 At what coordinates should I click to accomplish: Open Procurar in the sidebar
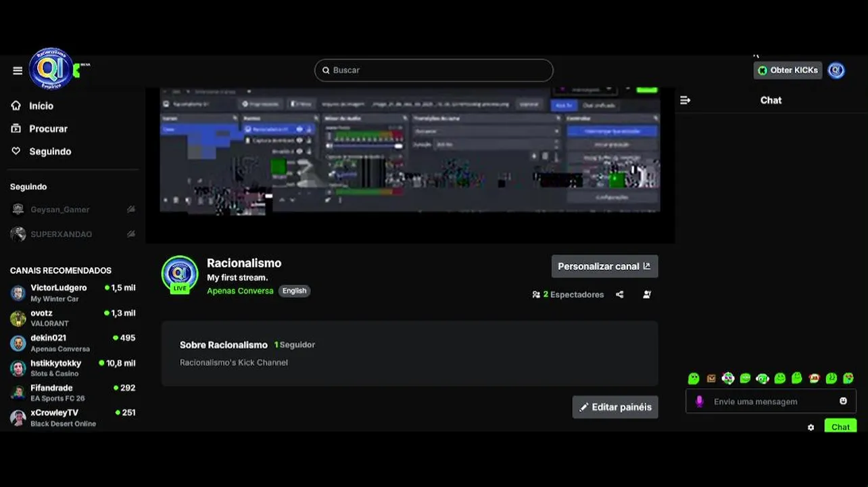tap(47, 129)
